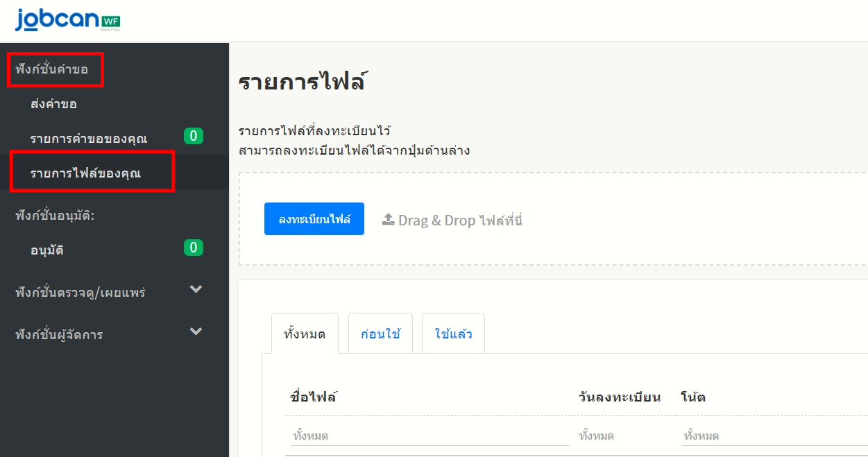Select รายการไฟล์ของคุณ in the sidebar

pyautogui.click(x=85, y=173)
